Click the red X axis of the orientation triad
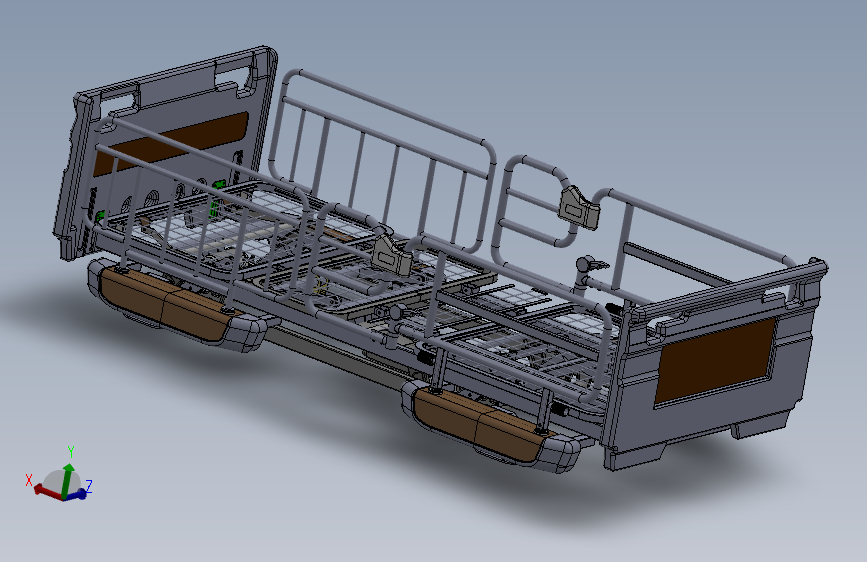The height and width of the screenshot is (562, 867). tap(47, 491)
